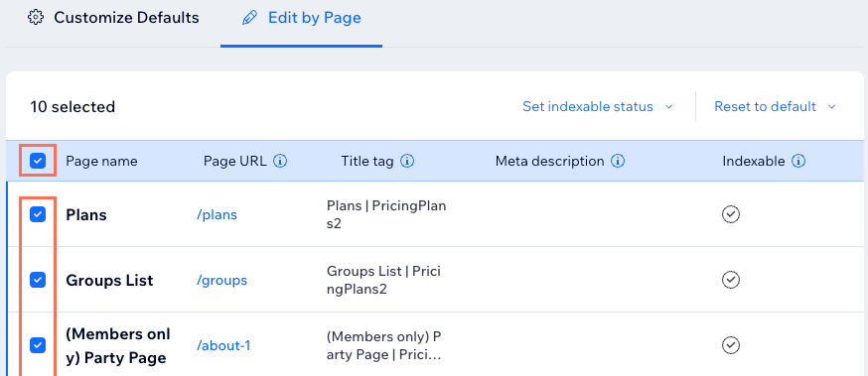Click the Page name column header
Viewport: 868px width, 376px height.
[x=102, y=162]
